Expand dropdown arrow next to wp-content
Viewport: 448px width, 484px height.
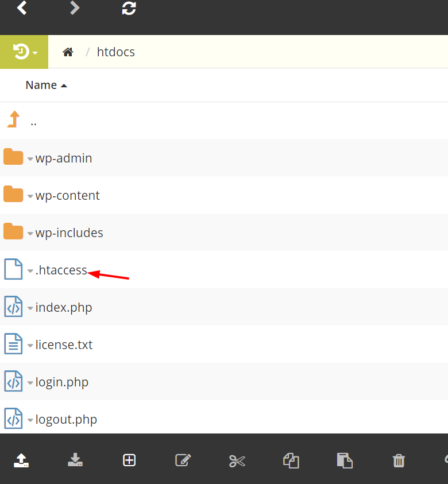tap(30, 196)
